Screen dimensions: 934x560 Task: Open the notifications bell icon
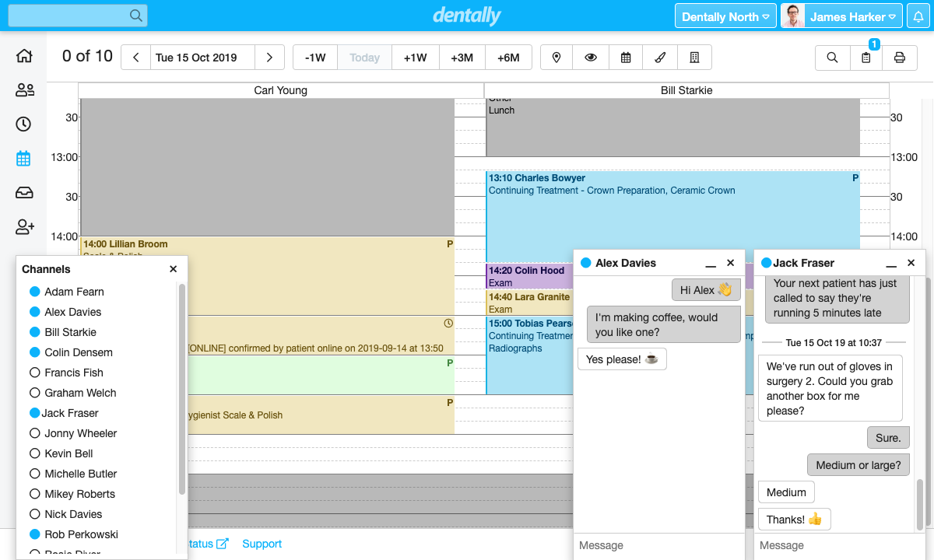(918, 16)
